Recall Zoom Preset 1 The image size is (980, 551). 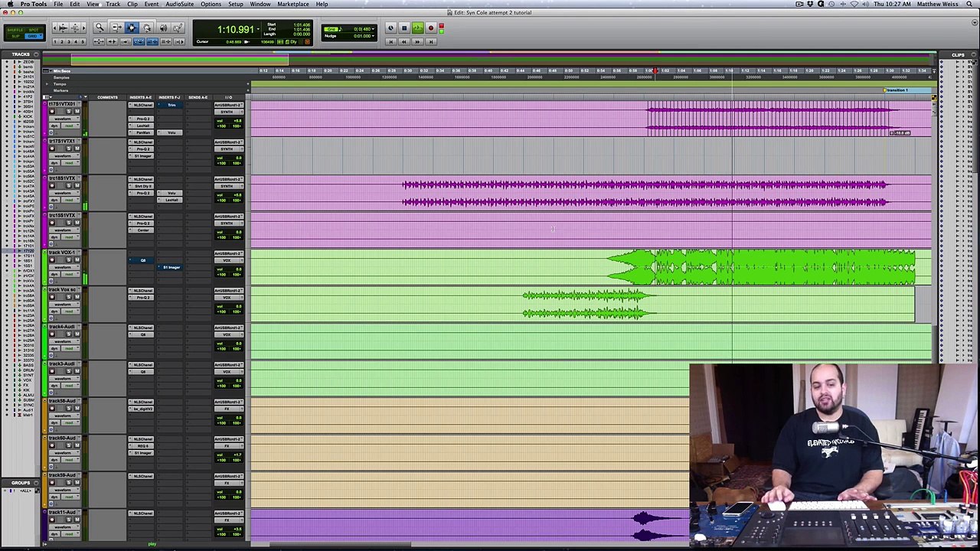[x=55, y=41]
